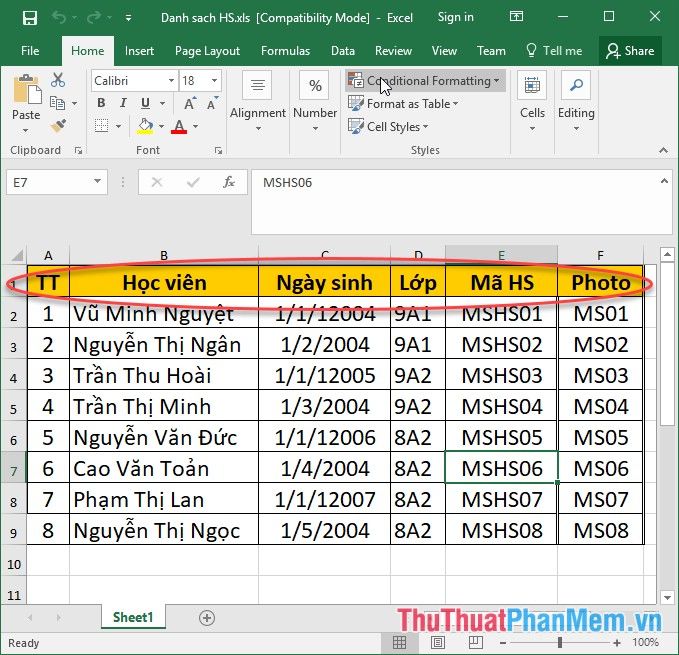Toggle Underline formatting
The image size is (679, 655).
click(x=143, y=103)
